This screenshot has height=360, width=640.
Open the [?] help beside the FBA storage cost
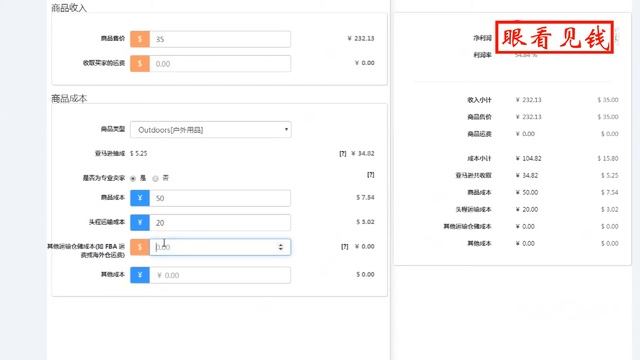click(344, 247)
